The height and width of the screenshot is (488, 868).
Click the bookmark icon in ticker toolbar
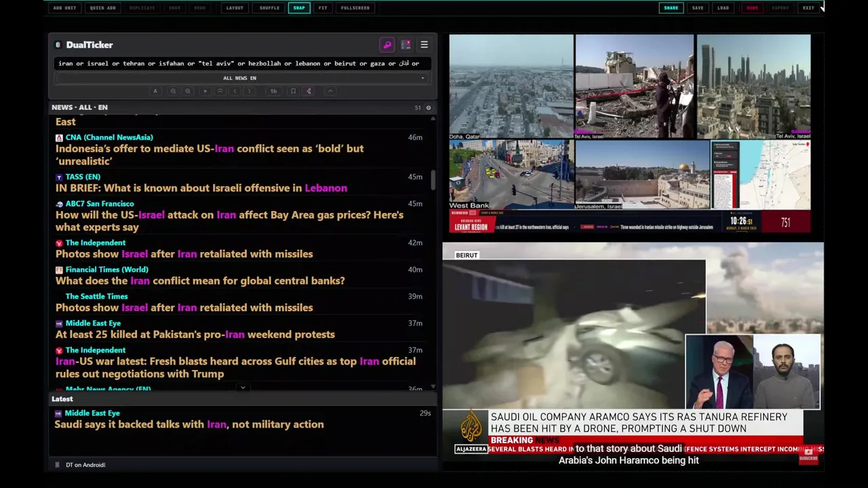(293, 91)
